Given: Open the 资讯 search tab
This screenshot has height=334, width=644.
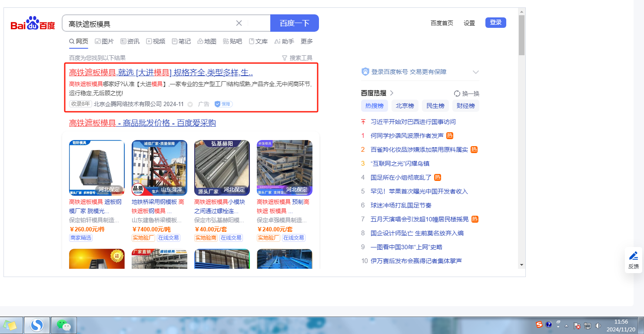Looking at the screenshot, I should click(130, 41).
